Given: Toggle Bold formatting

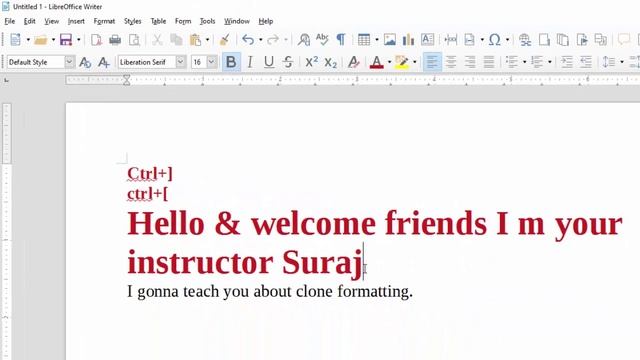Looking at the screenshot, I should 231,62.
